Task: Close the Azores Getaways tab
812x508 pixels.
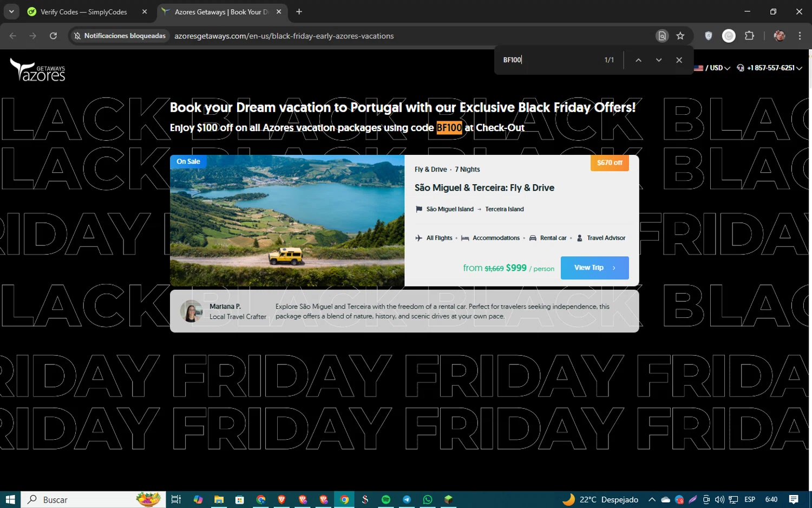Action: (x=279, y=12)
